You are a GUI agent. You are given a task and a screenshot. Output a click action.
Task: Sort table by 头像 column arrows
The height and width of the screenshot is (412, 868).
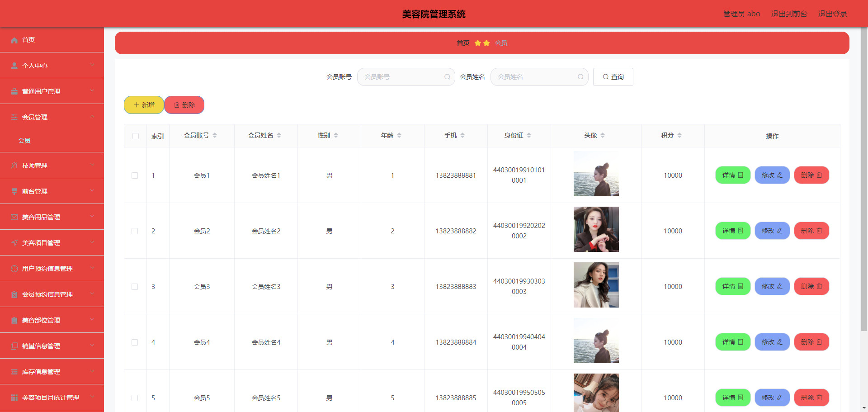tap(603, 135)
